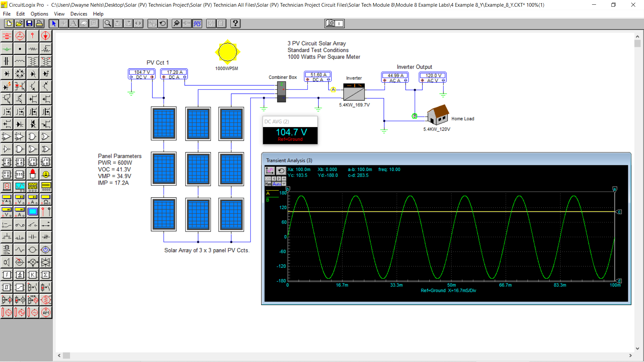Pick the speaker component
Image resolution: width=644 pixels, height=362 pixels.
click(x=7, y=262)
